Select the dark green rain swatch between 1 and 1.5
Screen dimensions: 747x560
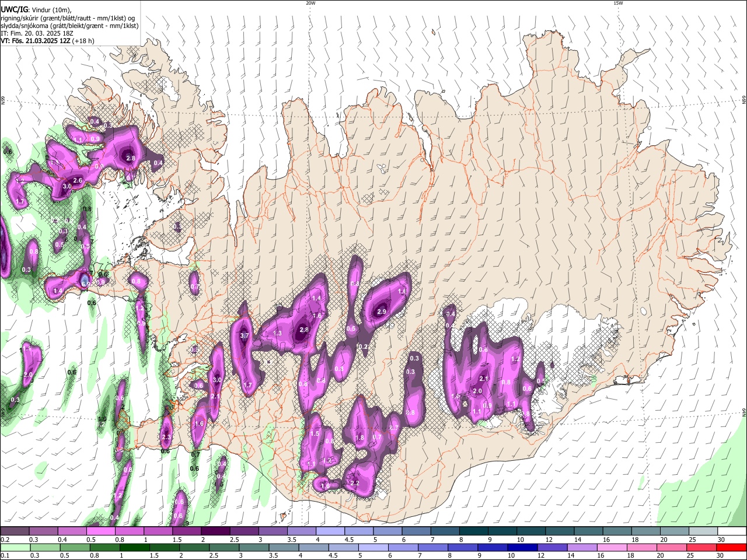coord(134,547)
